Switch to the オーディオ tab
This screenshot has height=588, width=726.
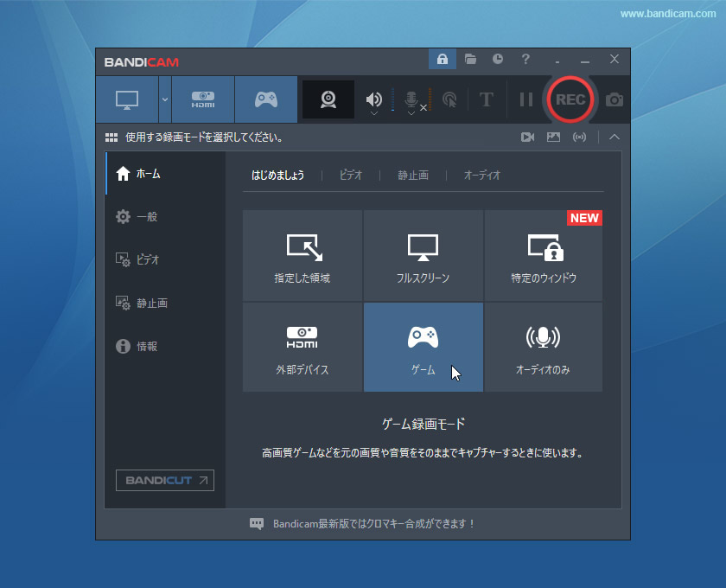(482, 176)
